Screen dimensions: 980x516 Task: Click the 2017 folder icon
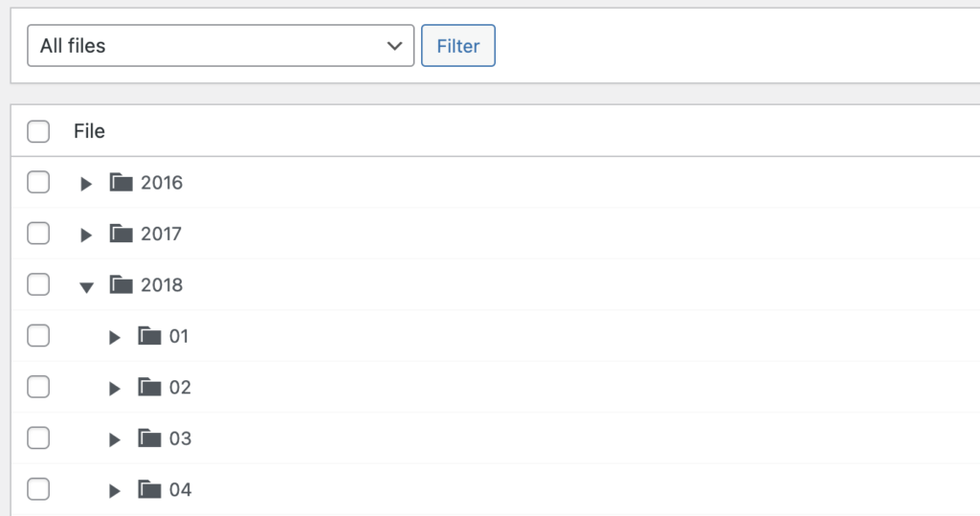pos(121,234)
